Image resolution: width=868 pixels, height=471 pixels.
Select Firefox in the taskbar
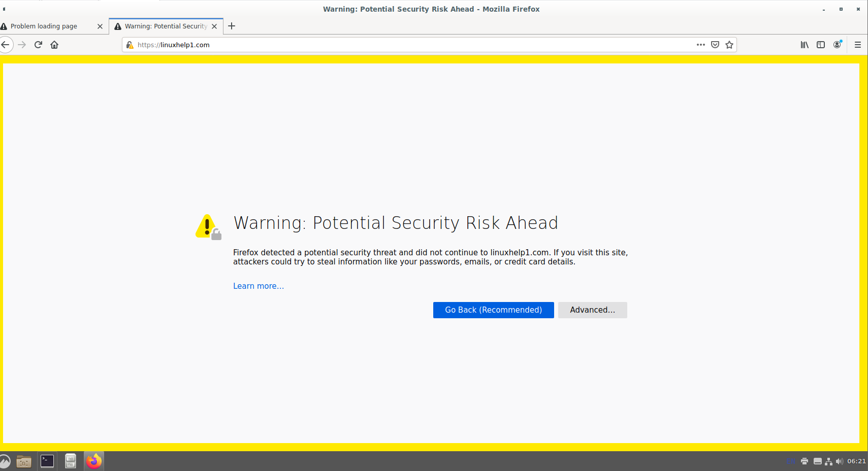(x=93, y=461)
